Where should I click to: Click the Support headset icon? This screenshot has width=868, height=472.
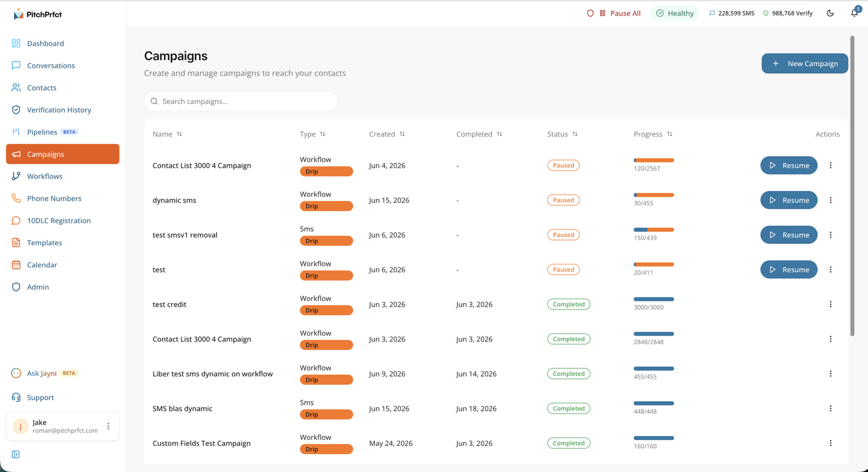(16, 397)
